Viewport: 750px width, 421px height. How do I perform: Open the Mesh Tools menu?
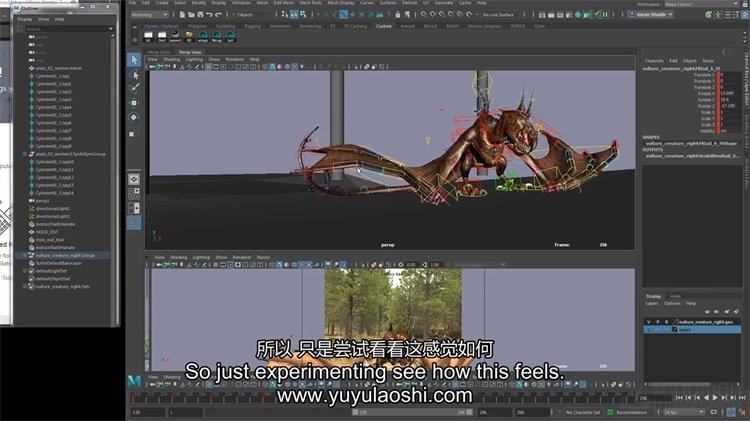[x=310, y=3]
